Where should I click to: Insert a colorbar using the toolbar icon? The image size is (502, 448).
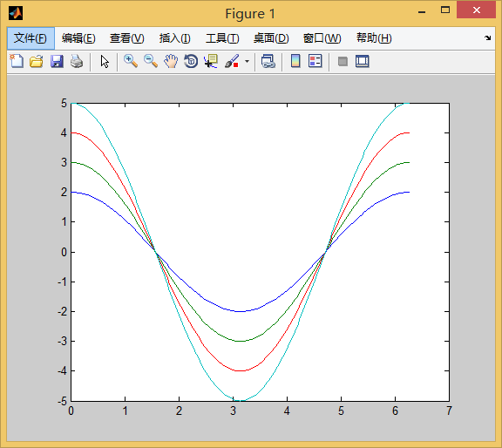pos(295,61)
